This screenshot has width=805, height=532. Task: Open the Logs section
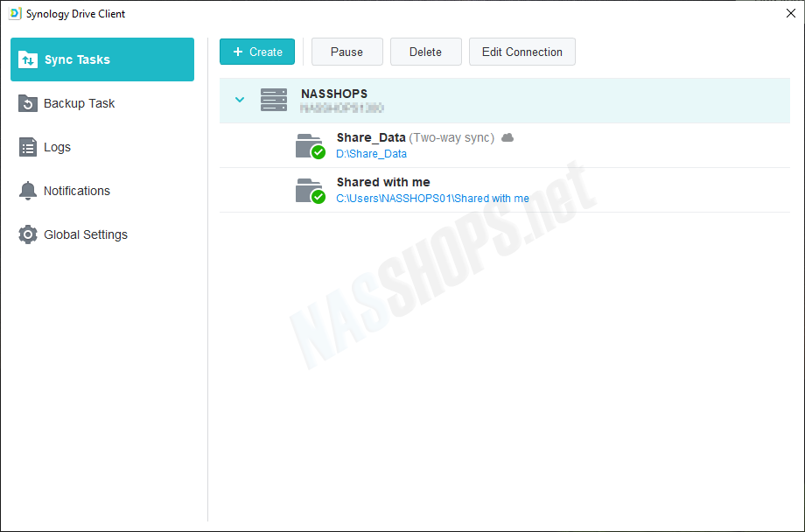click(102, 147)
